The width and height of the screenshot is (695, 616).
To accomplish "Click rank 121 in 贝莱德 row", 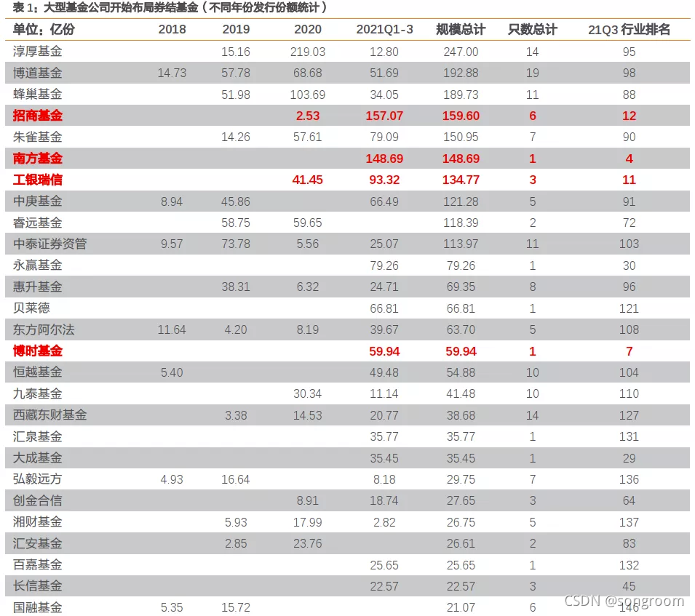I will (629, 308).
